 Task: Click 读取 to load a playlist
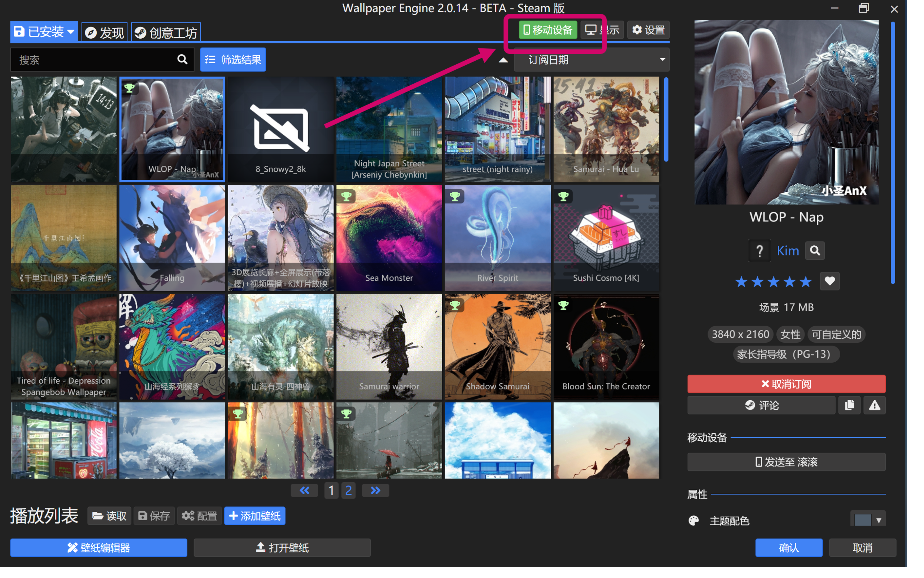pos(109,516)
